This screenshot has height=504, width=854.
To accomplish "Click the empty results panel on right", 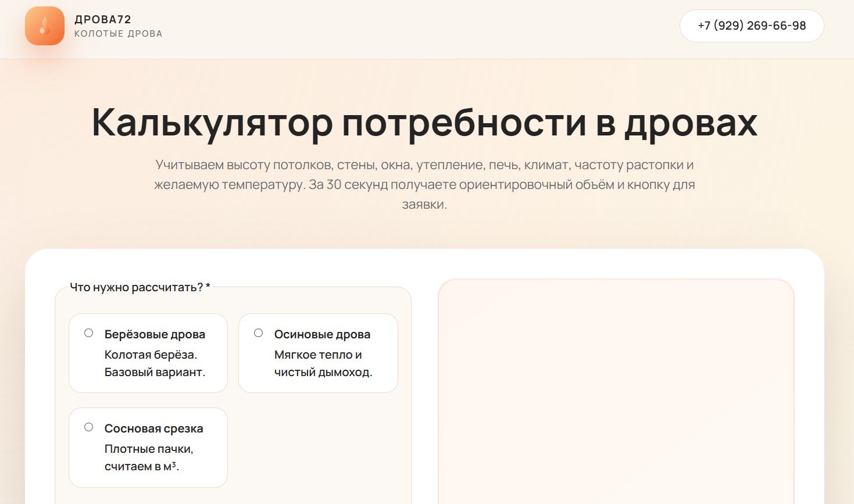I will pos(616,389).
